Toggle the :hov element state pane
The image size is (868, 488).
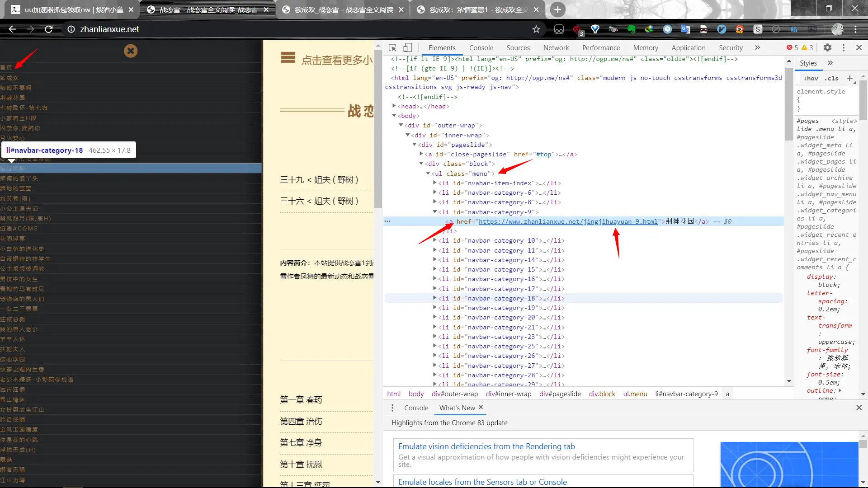(x=811, y=78)
